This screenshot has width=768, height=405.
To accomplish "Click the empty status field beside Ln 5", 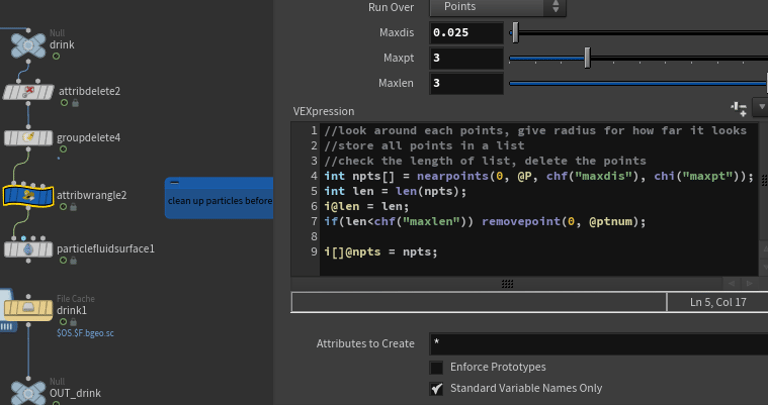I will tap(479, 302).
